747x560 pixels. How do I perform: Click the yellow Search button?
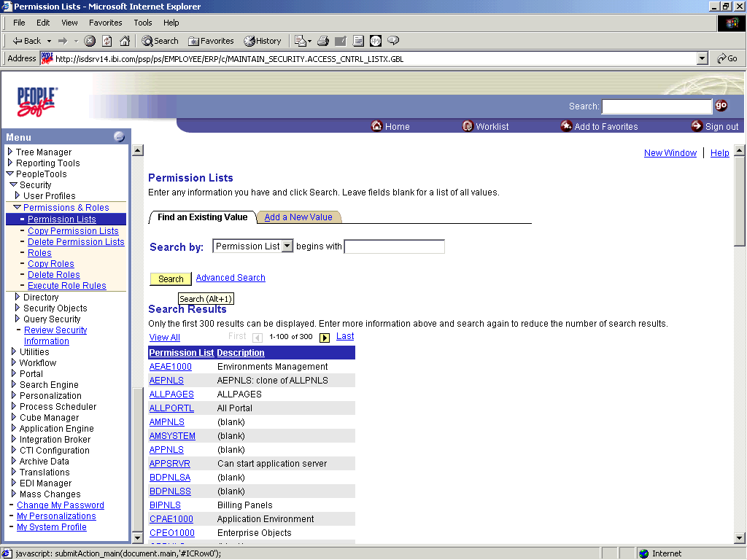[171, 279]
